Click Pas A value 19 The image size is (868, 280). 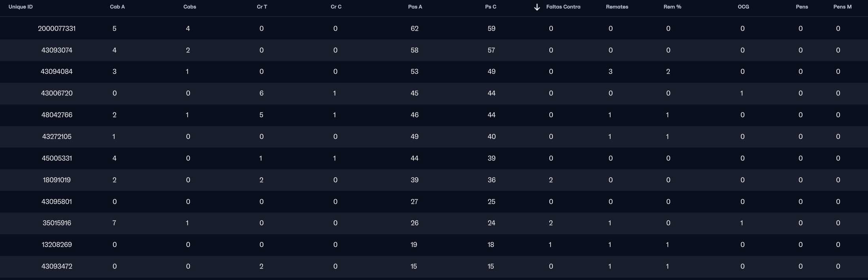[414, 245]
